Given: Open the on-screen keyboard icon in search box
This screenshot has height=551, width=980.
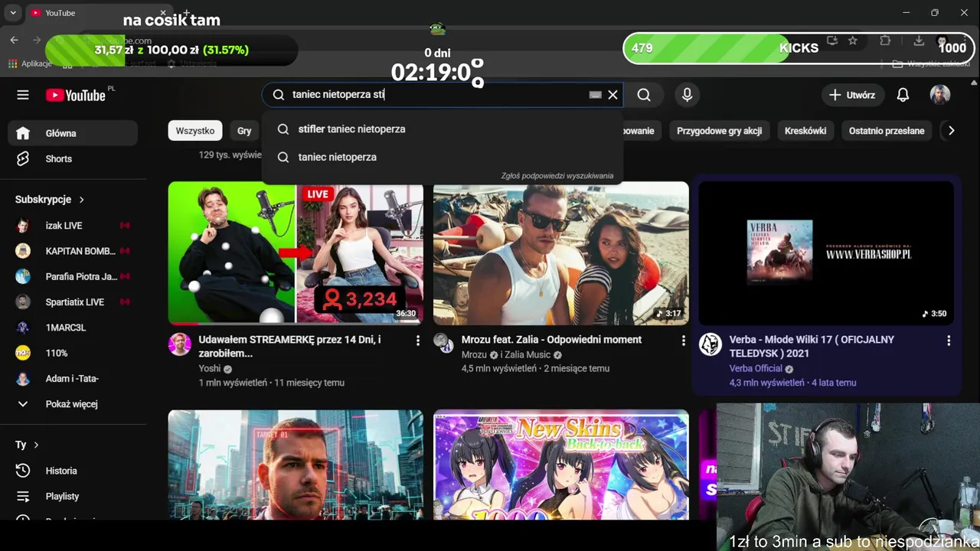Looking at the screenshot, I should click(x=595, y=95).
